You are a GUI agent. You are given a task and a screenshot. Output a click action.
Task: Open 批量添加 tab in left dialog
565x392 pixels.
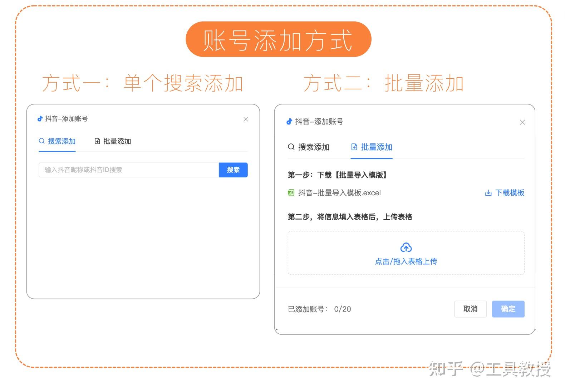113,141
